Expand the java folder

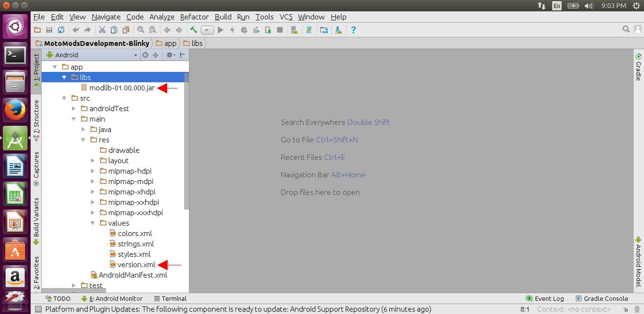[83, 130]
